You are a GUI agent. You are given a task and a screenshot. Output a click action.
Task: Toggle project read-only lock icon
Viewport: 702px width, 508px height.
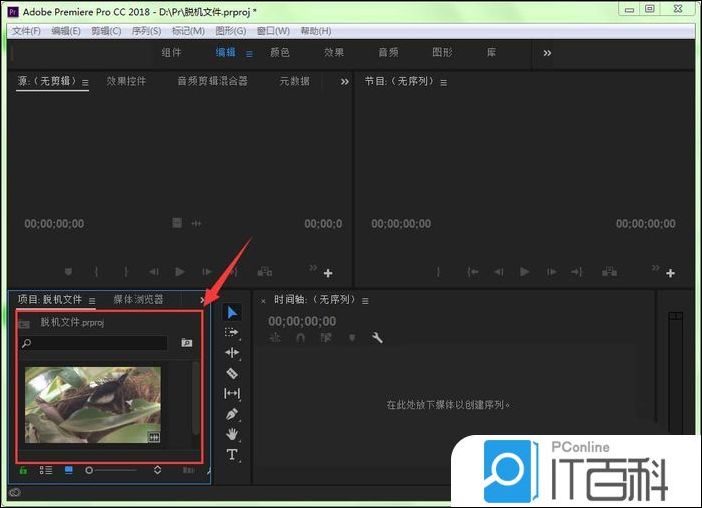[23, 469]
